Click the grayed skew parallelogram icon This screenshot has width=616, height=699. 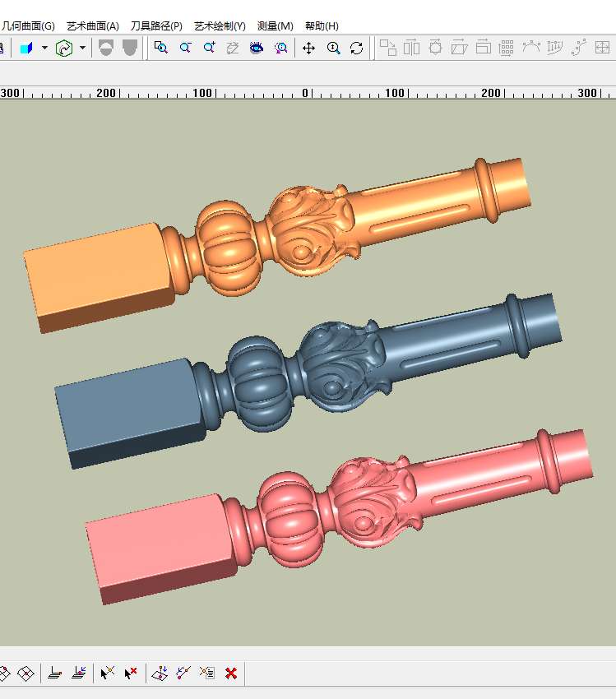coord(459,47)
